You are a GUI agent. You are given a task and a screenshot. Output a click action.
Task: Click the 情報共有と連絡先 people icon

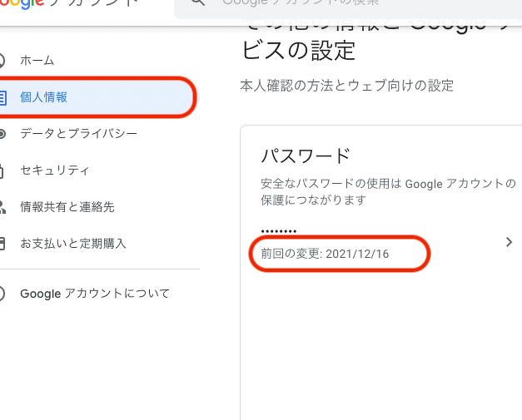[x=2, y=206]
